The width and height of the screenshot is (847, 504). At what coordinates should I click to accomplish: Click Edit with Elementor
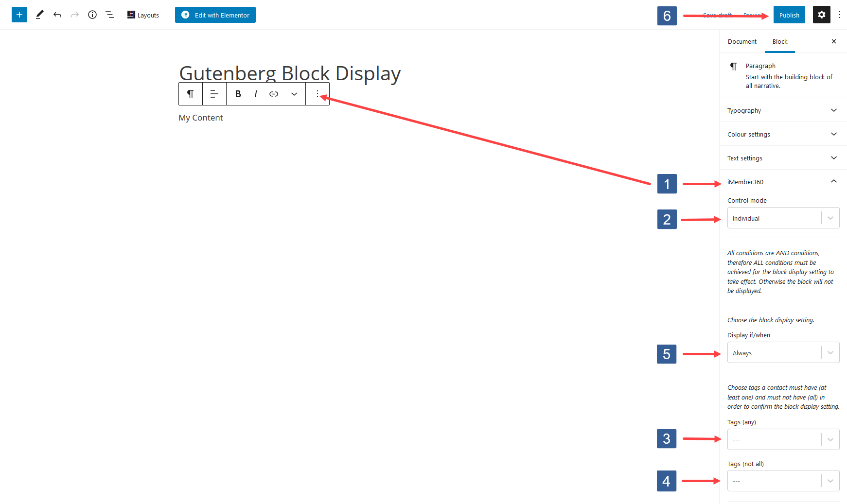(x=215, y=15)
